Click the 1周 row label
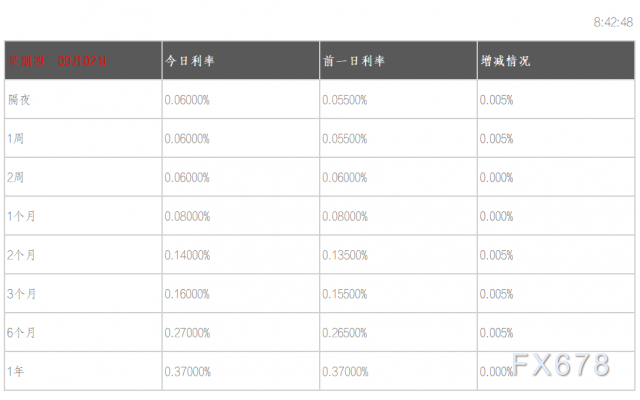This screenshot has width=640, height=400. coord(15,138)
